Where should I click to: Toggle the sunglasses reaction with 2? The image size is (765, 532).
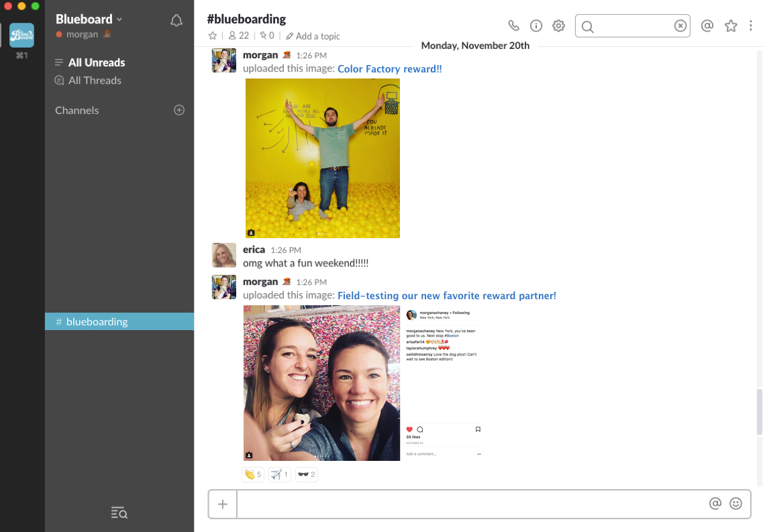click(x=307, y=474)
